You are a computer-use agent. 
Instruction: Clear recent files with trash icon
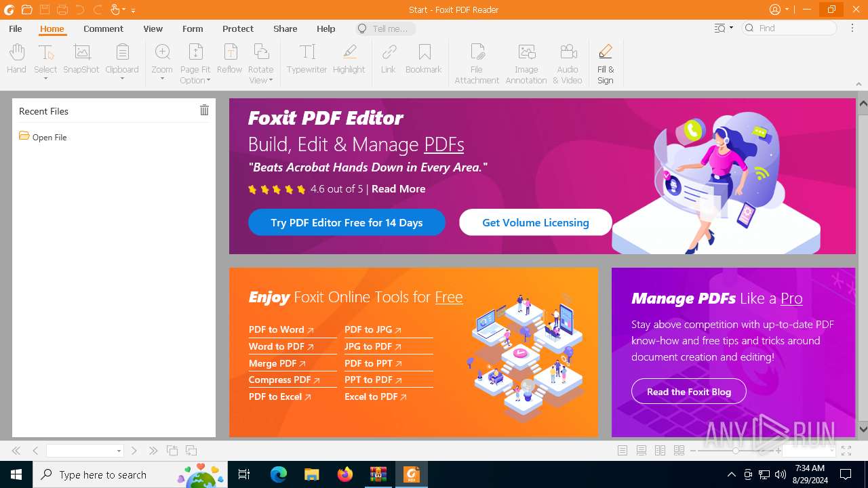[x=204, y=110]
